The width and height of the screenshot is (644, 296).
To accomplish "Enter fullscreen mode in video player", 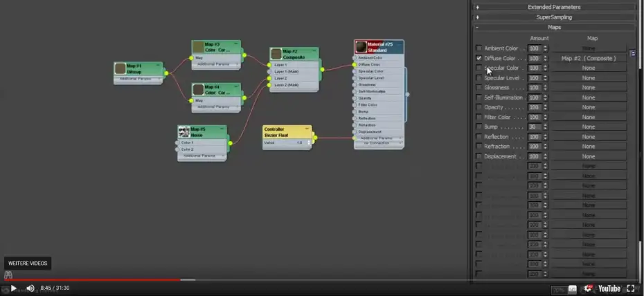I will [631, 288].
